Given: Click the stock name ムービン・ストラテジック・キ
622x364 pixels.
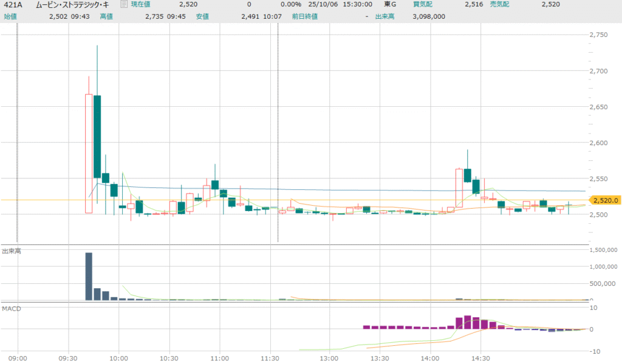Looking at the screenshot, I should click(x=74, y=5).
